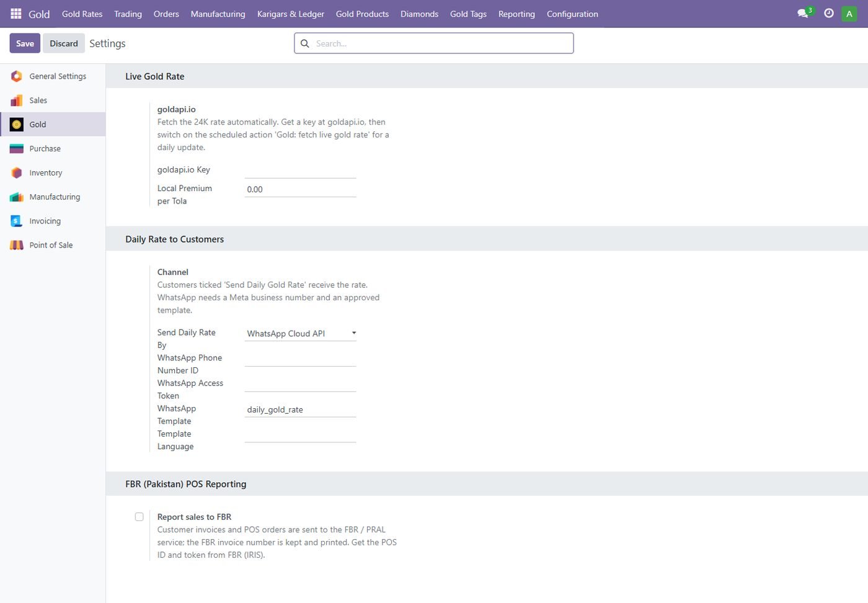868x603 pixels.
Task: Click the Daily Rate to Customers heading
Action: point(174,239)
